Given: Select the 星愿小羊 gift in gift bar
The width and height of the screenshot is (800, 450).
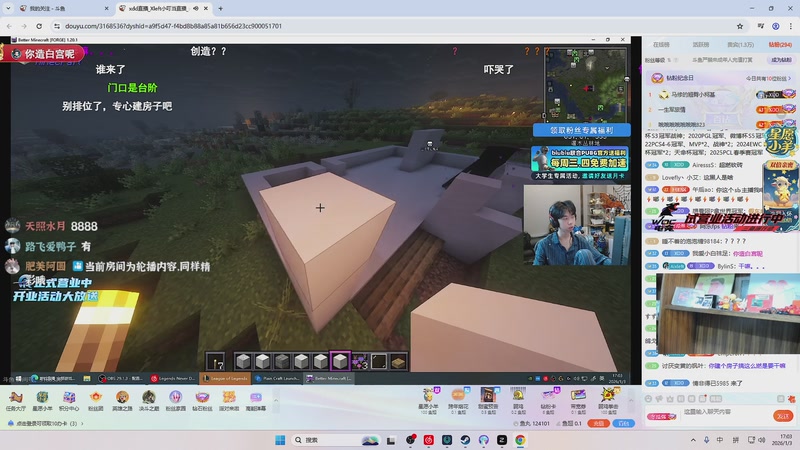Looking at the screenshot, I should coord(428,401).
